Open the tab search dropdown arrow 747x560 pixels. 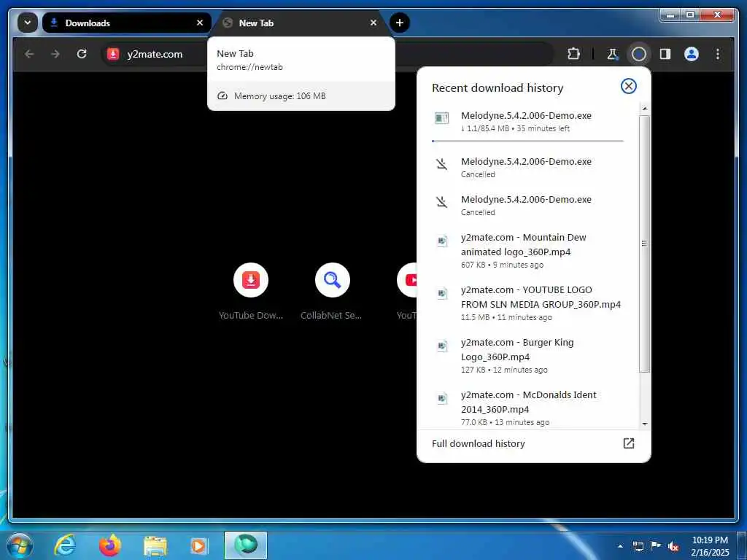click(x=28, y=23)
